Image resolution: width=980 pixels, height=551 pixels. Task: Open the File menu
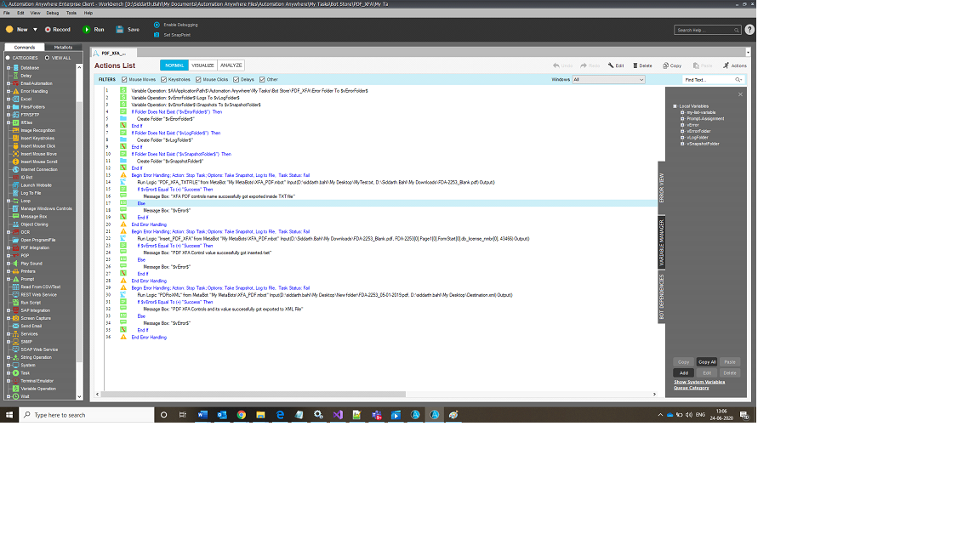[x=6, y=13]
